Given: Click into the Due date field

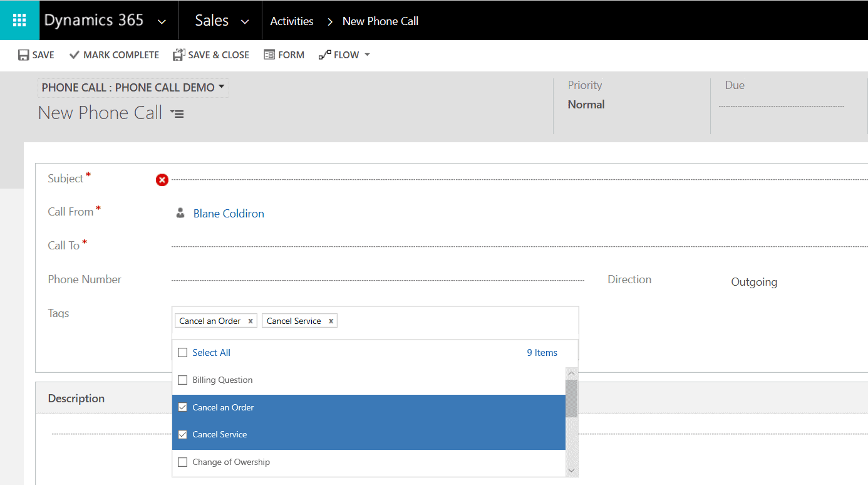Looking at the screenshot, I should (x=782, y=105).
